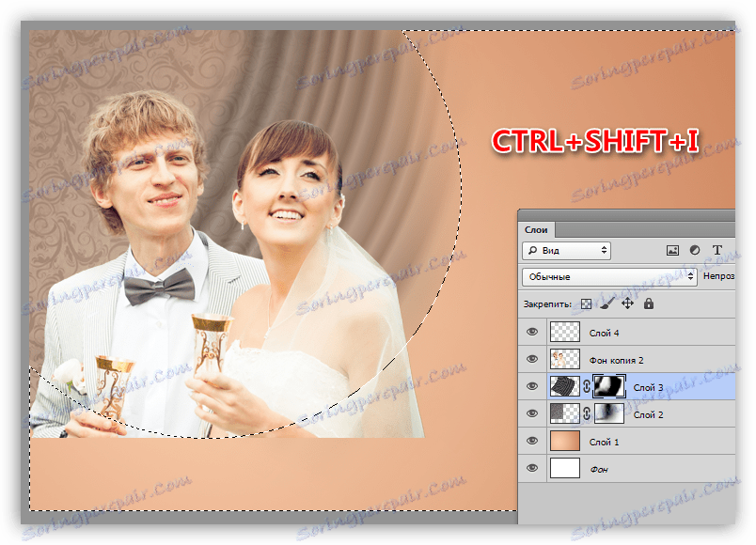This screenshot has height=545, width=756.
Task: Filter layers by type T icon
Action: click(717, 250)
